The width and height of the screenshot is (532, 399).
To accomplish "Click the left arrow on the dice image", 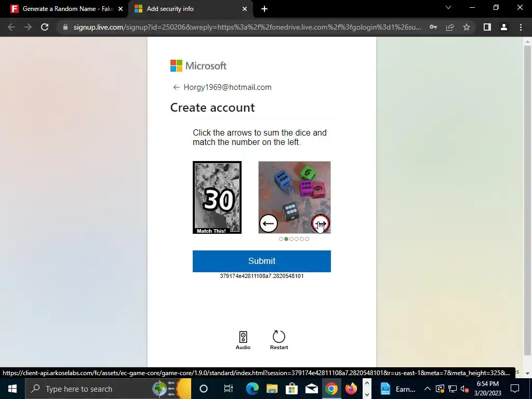I will tap(269, 223).
